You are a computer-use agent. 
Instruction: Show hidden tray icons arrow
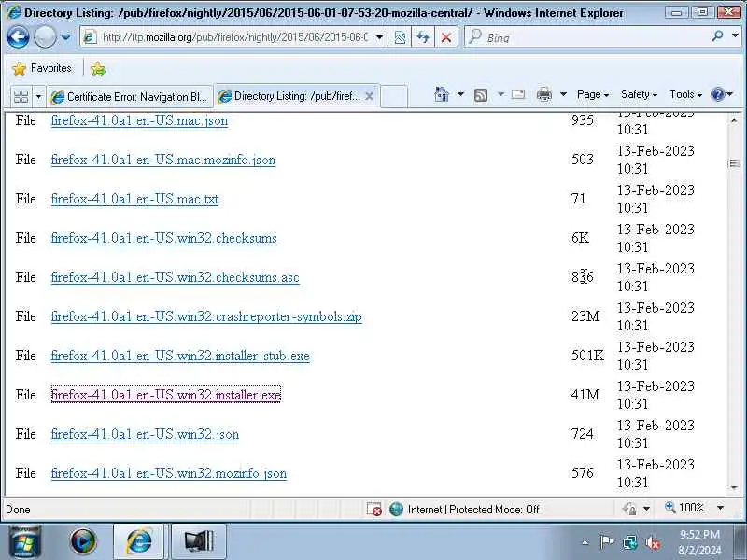585,542
